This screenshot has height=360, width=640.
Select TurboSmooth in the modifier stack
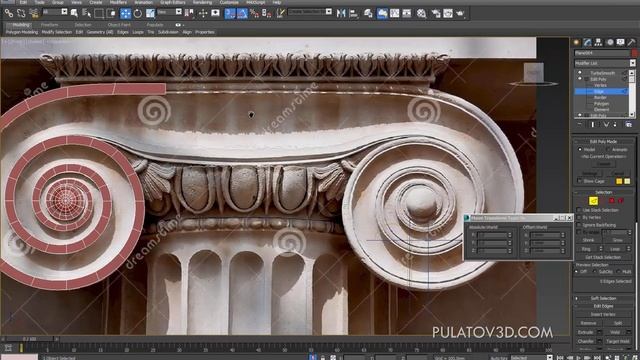coord(602,73)
